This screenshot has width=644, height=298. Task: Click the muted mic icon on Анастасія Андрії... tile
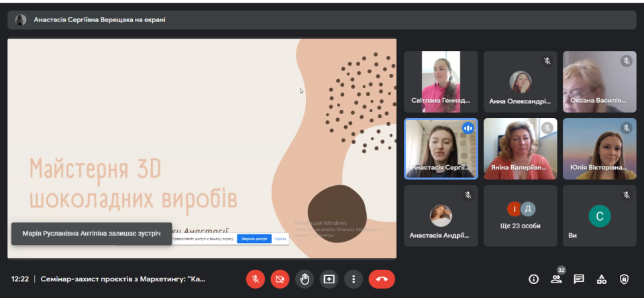tap(468, 195)
